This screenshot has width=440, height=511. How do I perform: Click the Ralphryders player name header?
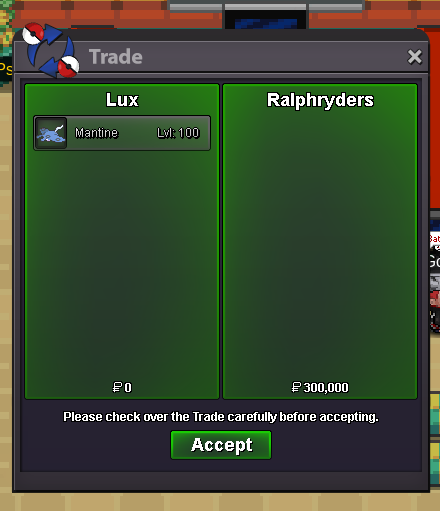coord(320,100)
